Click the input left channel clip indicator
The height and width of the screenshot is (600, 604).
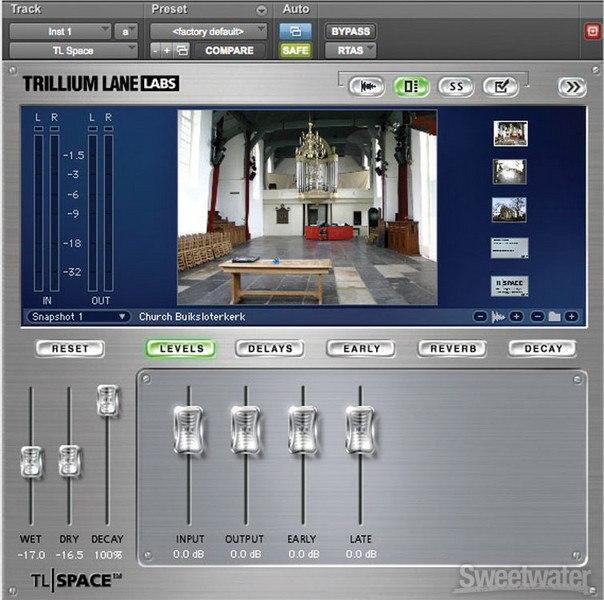click(39, 129)
